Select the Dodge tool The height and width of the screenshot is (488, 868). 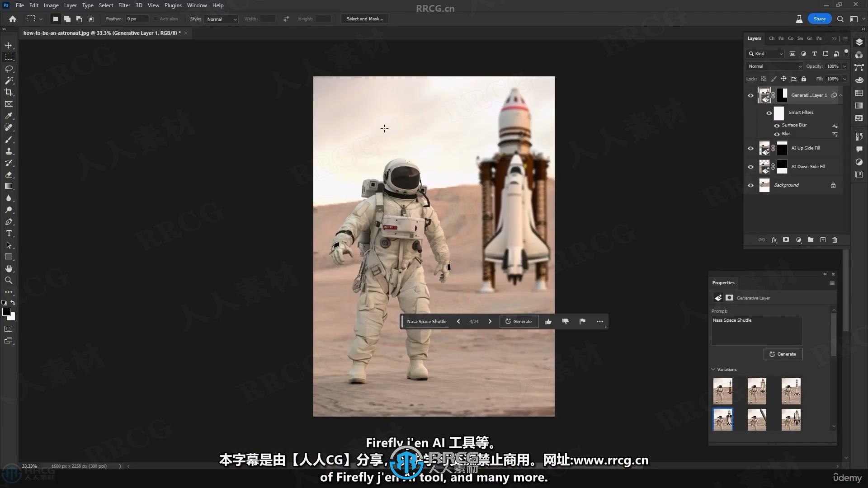pyautogui.click(x=9, y=210)
